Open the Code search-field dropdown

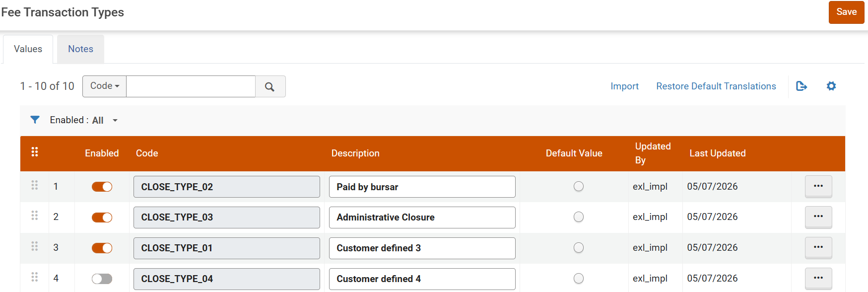(x=105, y=86)
